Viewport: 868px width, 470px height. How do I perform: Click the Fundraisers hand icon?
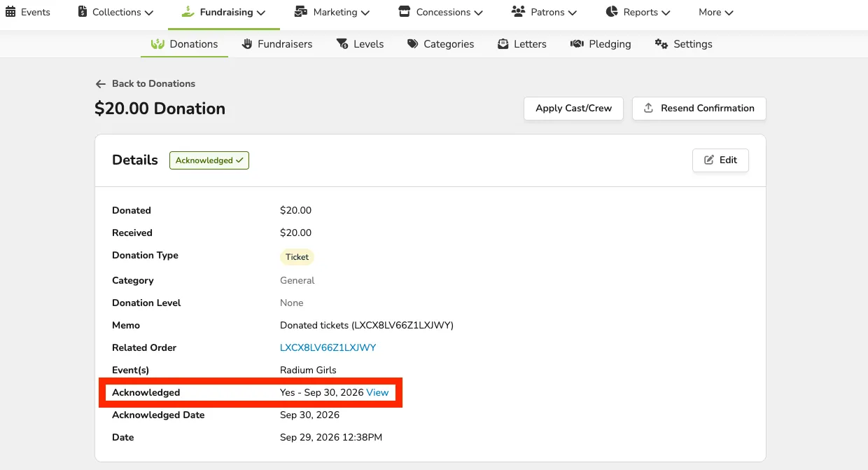(x=247, y=44)
